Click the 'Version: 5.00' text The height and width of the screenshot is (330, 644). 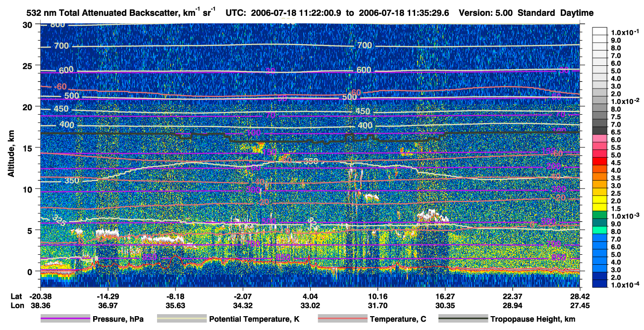pyautogui.click(x=486, y=13)
